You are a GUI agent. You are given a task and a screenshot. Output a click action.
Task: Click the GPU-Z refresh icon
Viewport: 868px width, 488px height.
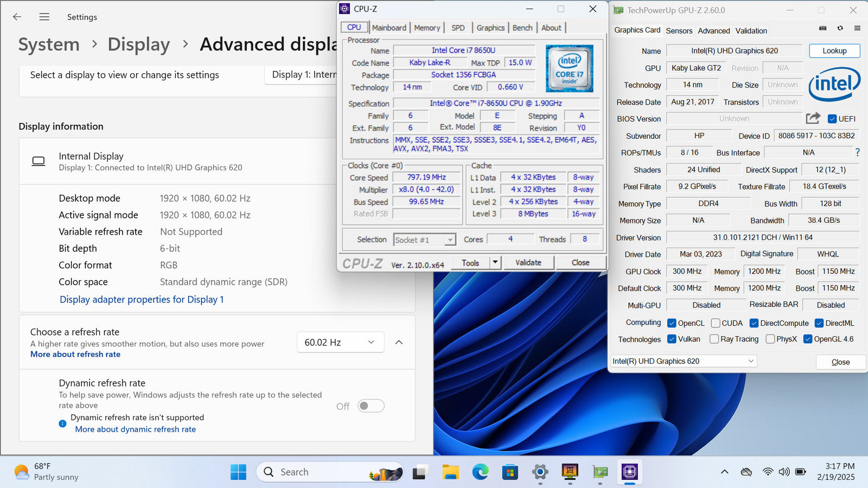(x=840, y=28)
